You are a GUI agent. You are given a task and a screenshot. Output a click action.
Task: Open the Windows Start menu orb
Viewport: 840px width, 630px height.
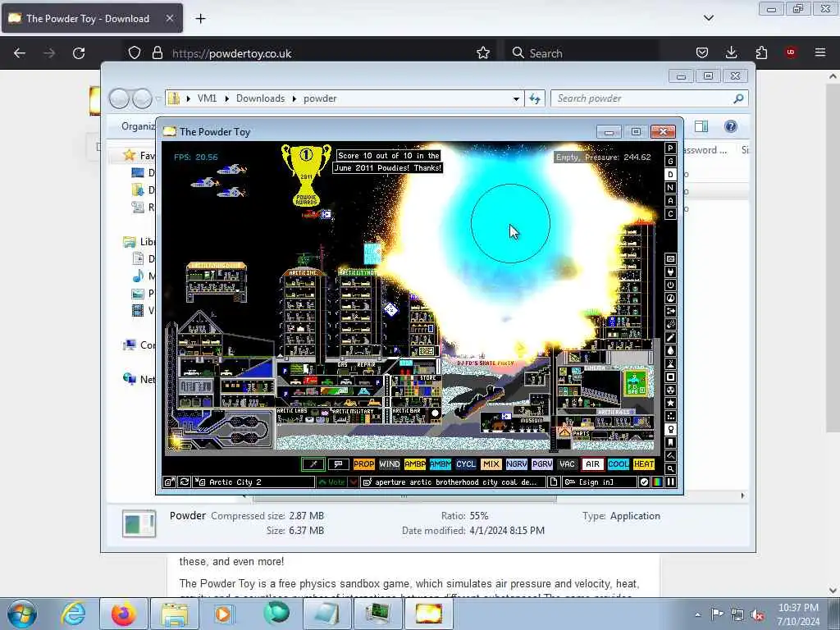pyautogui.click(x=22, y=614)
